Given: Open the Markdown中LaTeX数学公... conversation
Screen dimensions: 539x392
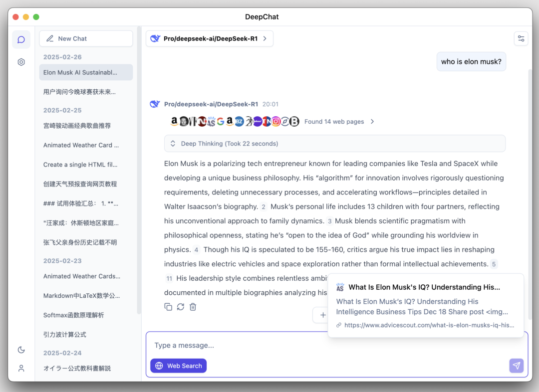Looking at the screenshot, I should (86, 296).
